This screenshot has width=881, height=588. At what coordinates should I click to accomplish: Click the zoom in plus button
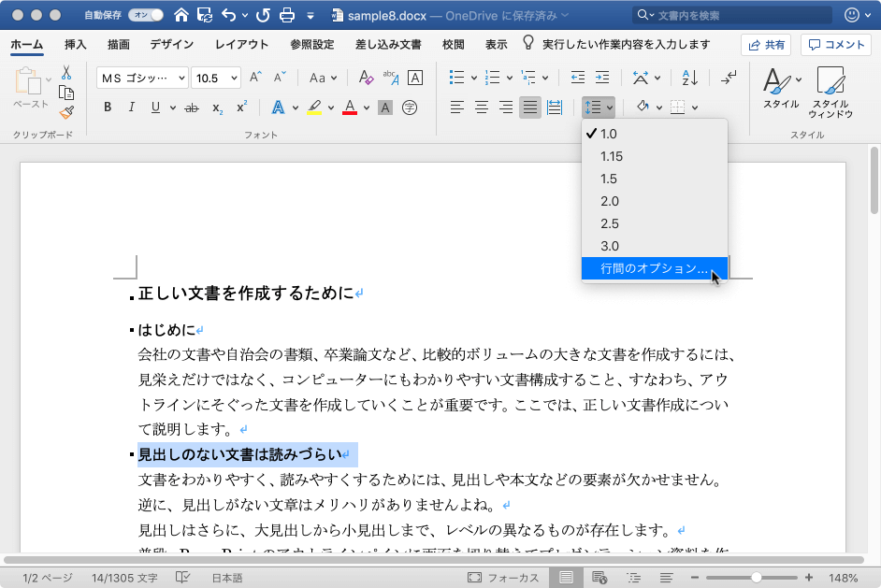coord(809,578)
